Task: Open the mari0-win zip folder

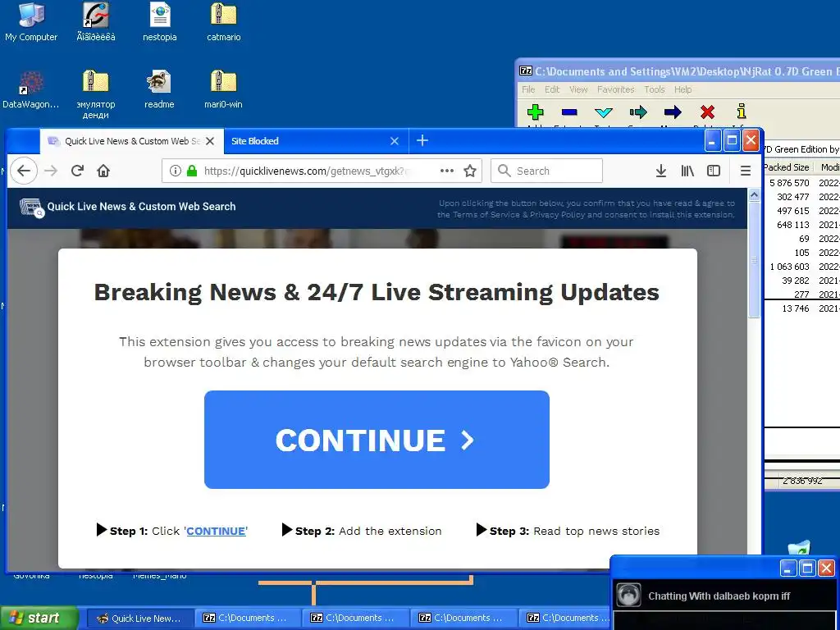Action: coord(223,89)
